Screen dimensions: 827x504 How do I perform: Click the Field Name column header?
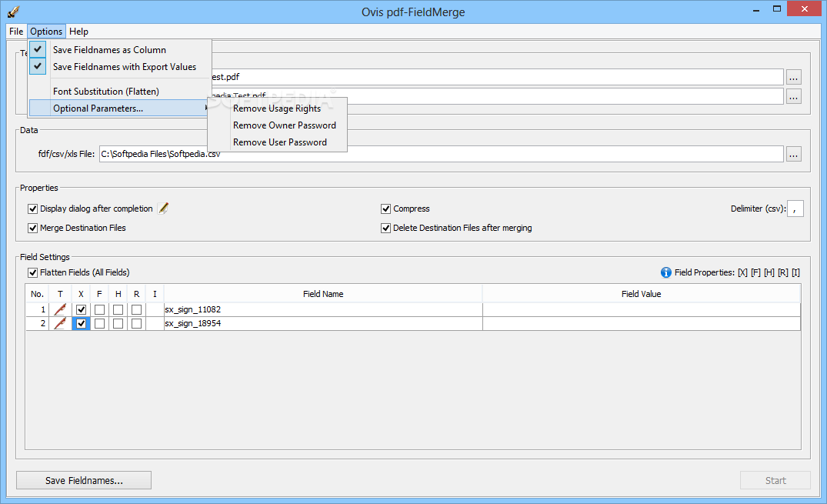323,294
